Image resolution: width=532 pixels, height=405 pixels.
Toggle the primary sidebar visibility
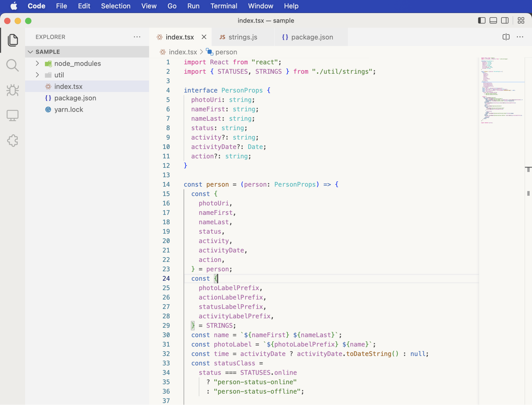click(482, 20)
